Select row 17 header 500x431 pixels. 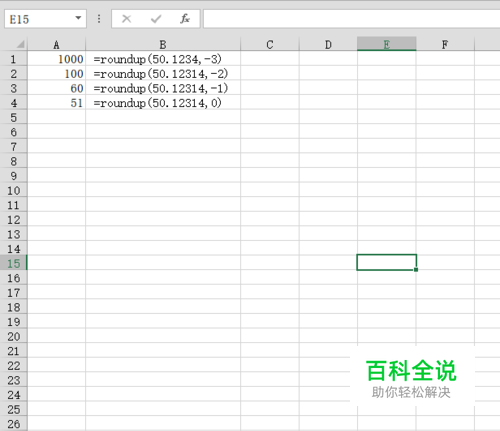[13, 293]
